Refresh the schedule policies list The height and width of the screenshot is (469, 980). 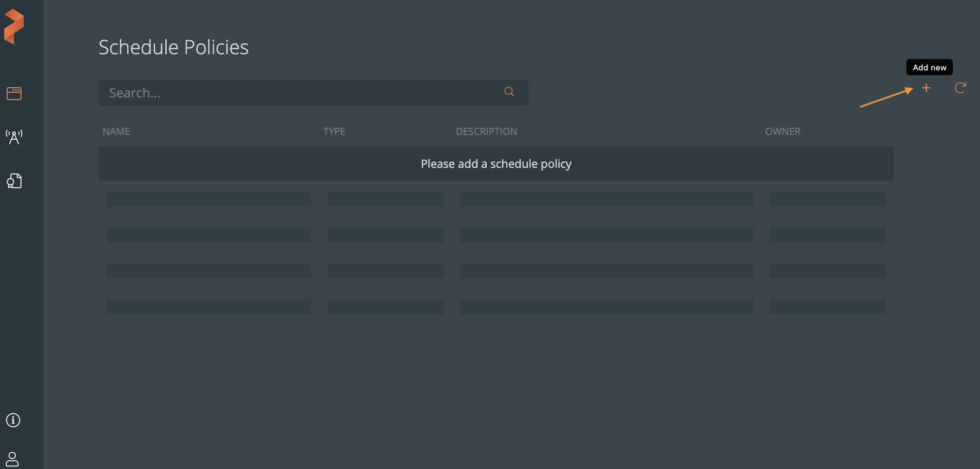click(x=960, y=88)
